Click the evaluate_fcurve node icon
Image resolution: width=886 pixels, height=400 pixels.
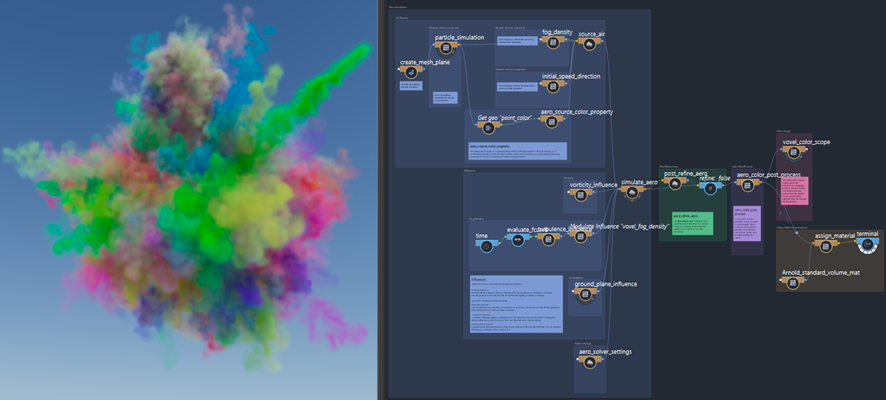point(518,239)
